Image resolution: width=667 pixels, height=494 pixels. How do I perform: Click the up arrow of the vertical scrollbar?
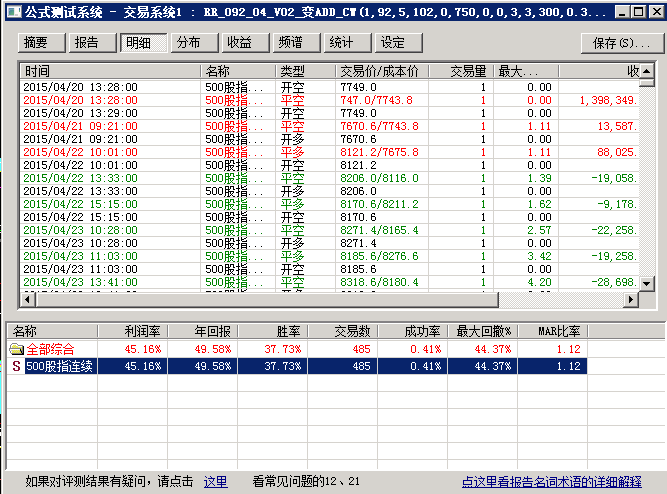649,71
